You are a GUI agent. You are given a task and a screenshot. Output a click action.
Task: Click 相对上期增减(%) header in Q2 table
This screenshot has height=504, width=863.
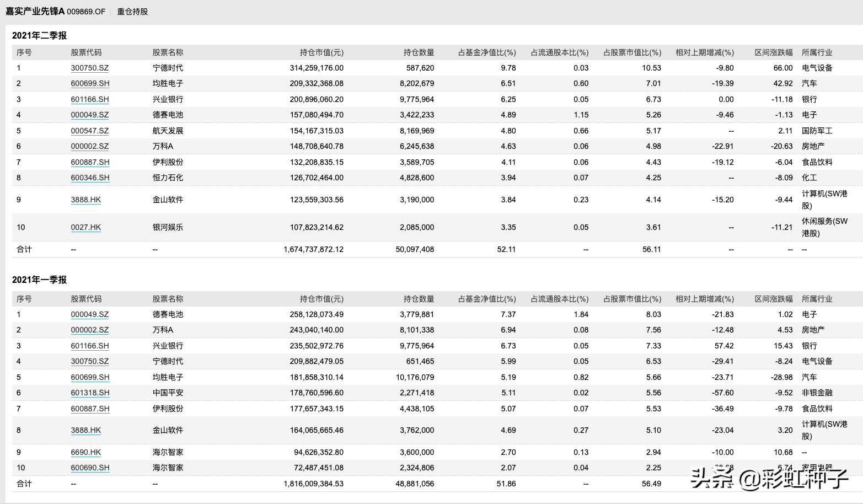(705, 52)
